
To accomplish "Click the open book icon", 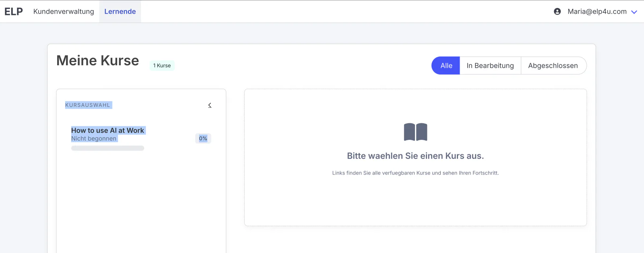I will [x=415, y=132].
